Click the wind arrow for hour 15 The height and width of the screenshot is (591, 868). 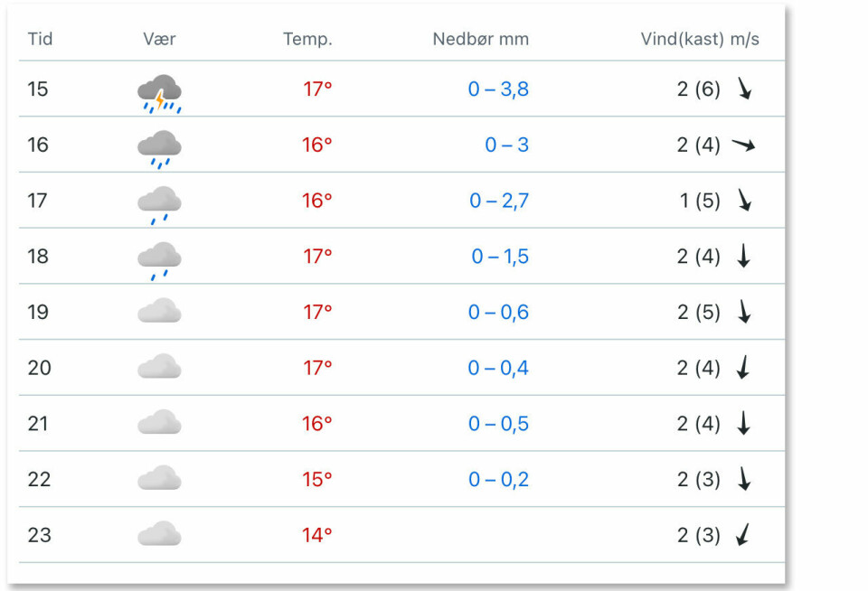point(744,89)
